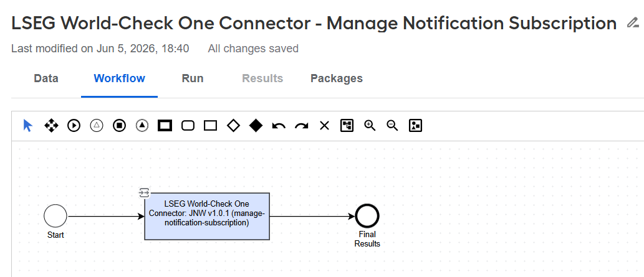Choose the thick-bordered rectangle shape
This screenshot has width=644, height=277.
click(165, 126)
